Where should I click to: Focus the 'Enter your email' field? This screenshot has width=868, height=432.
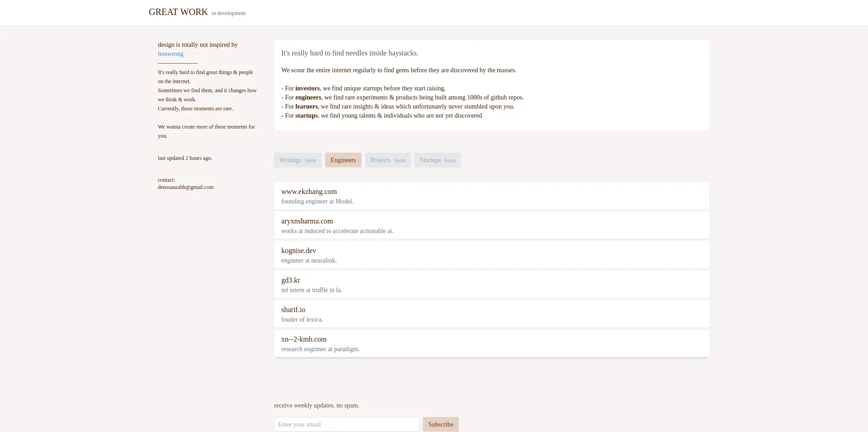[346, 424]
